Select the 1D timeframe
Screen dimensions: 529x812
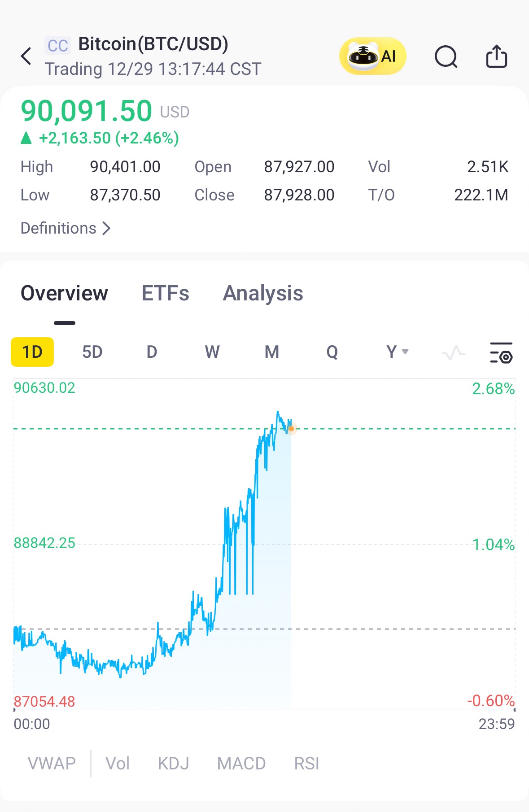click(32, 352)
